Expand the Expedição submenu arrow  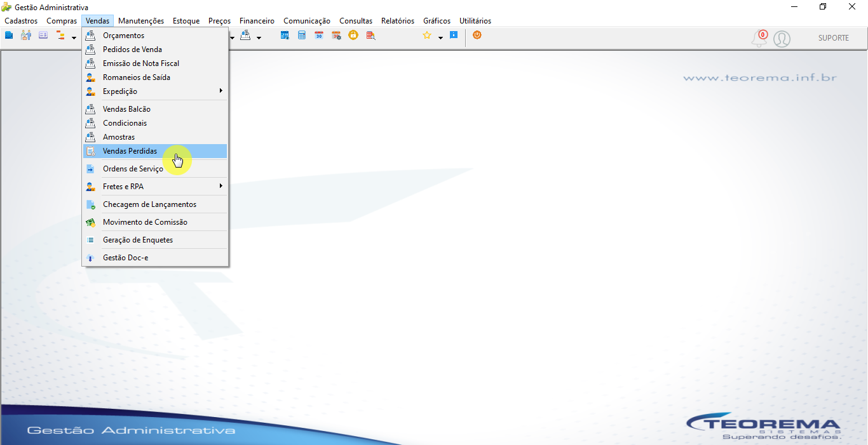click(220, 91)
